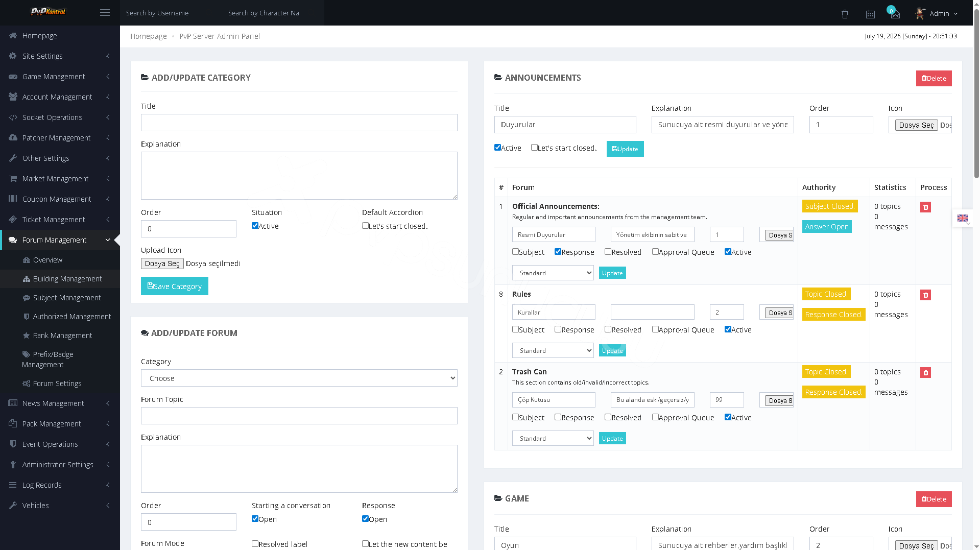Delete the Official Announcements forum via trash icon

(x=925, y=207)
